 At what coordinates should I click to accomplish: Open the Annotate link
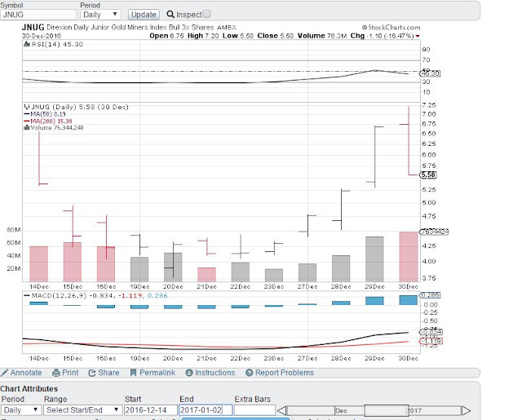pos(26,373)
